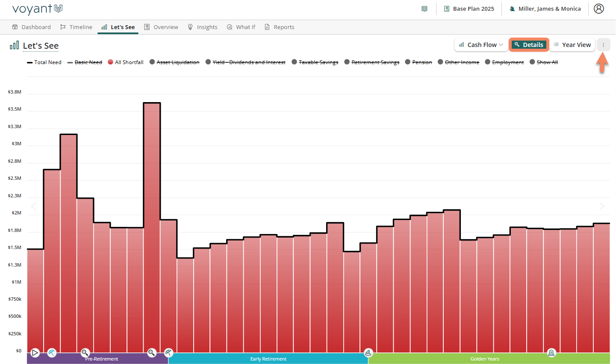Open the Cash Flow chart dropdown
The width and height of the screenshot is (616, 364).
(x=481, y=45)
